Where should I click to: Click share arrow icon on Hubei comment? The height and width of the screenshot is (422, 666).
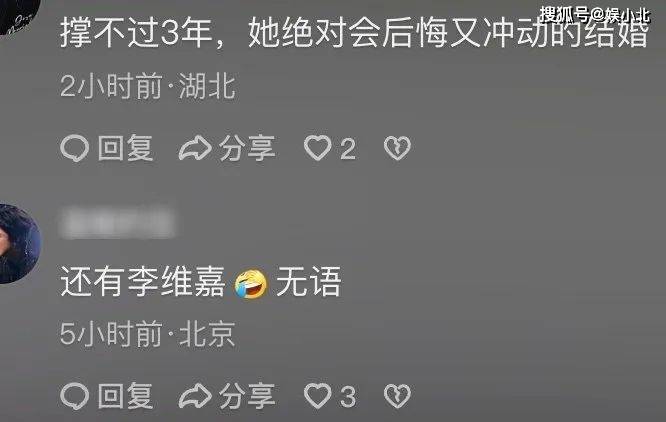(x=195, y=148)
